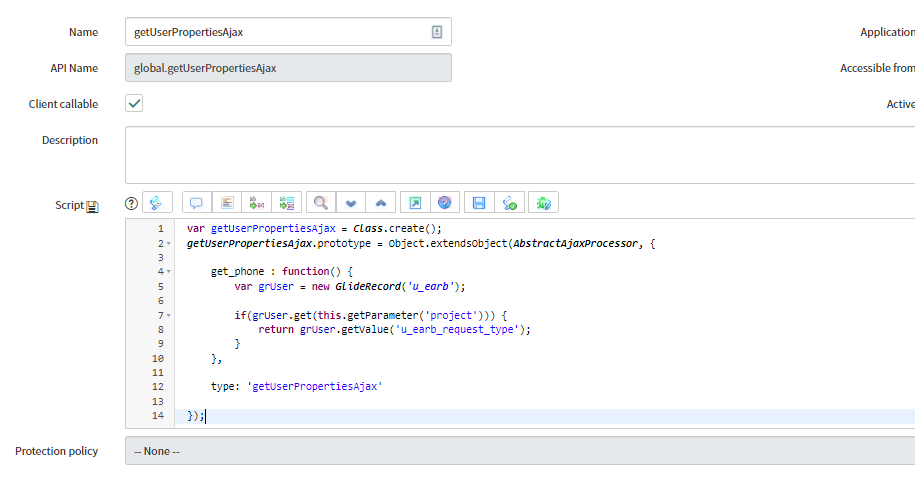The image size is (915, 491).
Task: Click into the Description text area
Action: [520, 155]
